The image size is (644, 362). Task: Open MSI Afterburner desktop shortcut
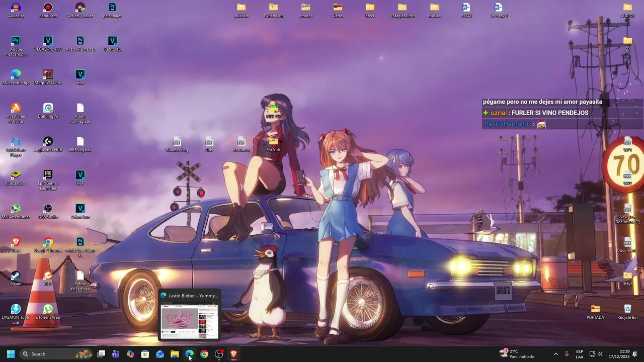(x=16, y=212)
